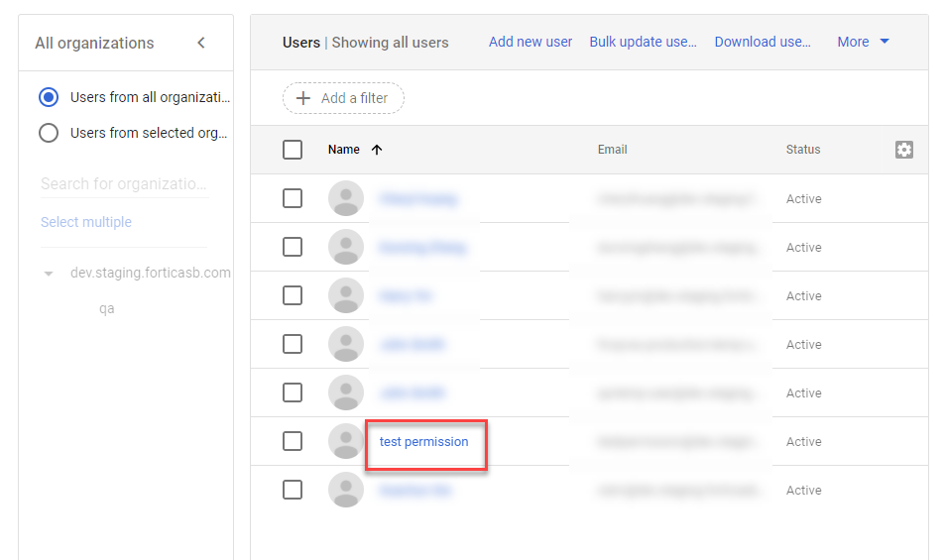Click Download users link
Screen dimensions: 944x560
(763, 42)
